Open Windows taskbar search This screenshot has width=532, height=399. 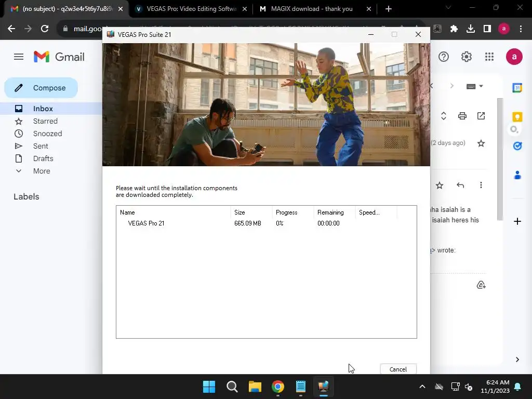pyautogui.click(x=232, y=387)
